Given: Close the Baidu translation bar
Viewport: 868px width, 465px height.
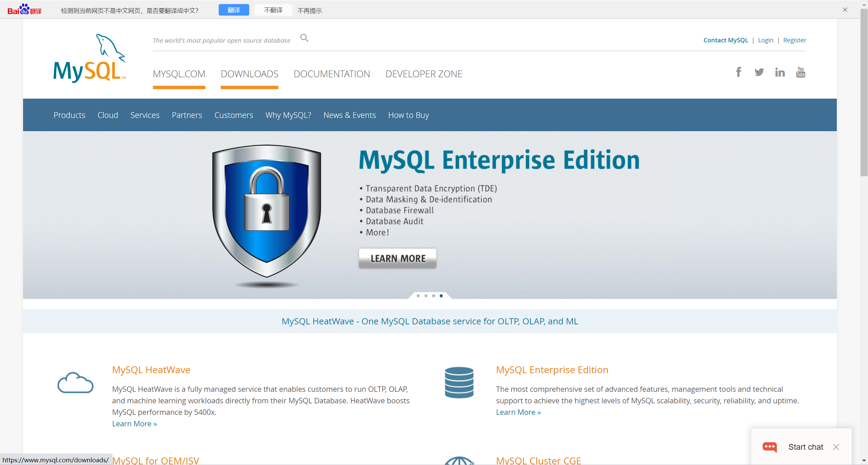Looking at the screenshot, I should coord(845,10).
